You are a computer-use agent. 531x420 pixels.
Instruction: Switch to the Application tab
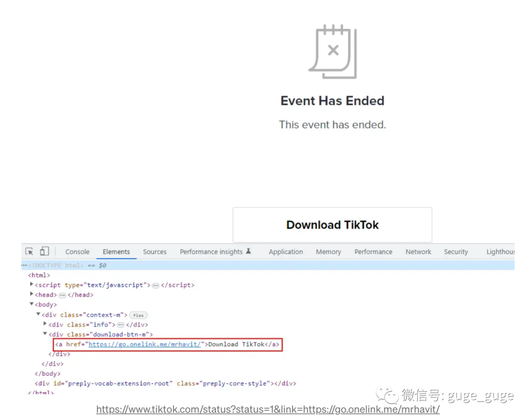(x=286, y=252)
